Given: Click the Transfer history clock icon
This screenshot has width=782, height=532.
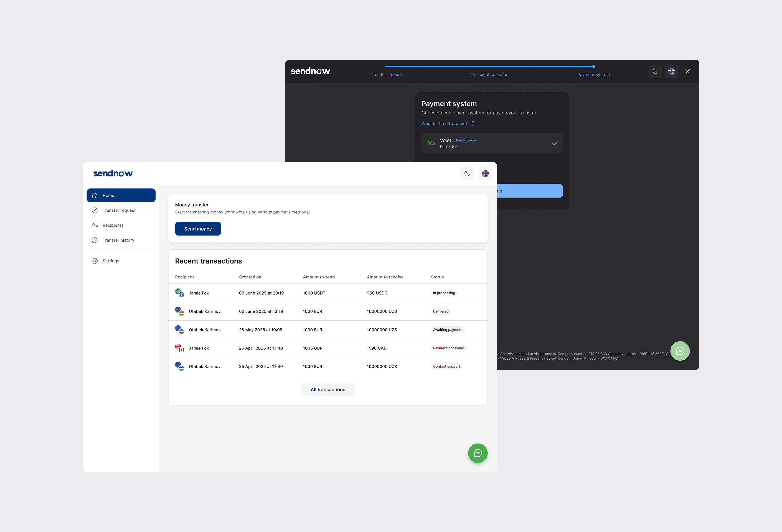Looking at the screenshot, I should (x=95, y=240).
